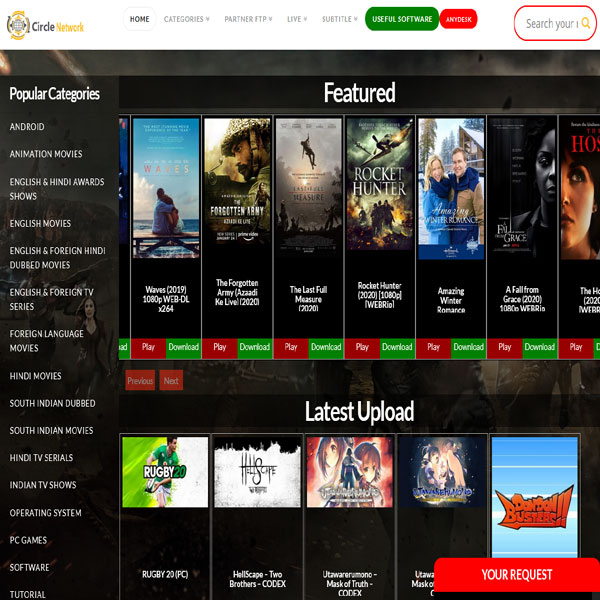The height and width of the screenshot is (600, 600).
Task: Go to Next featured page
Action: (x=171, y=381)
